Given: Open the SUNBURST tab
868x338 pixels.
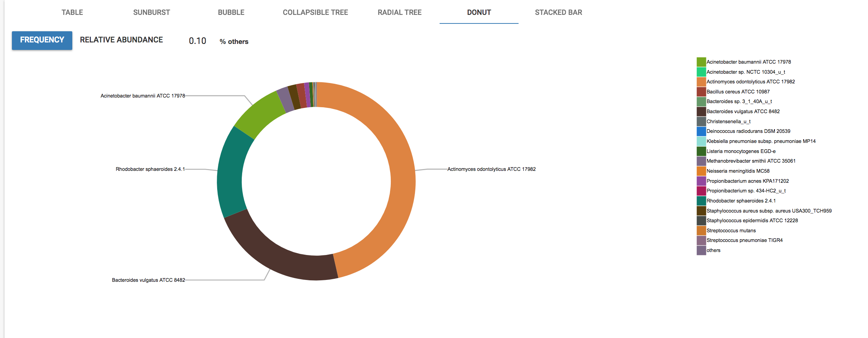Looking at the screenshot, I should click(152, 12).
